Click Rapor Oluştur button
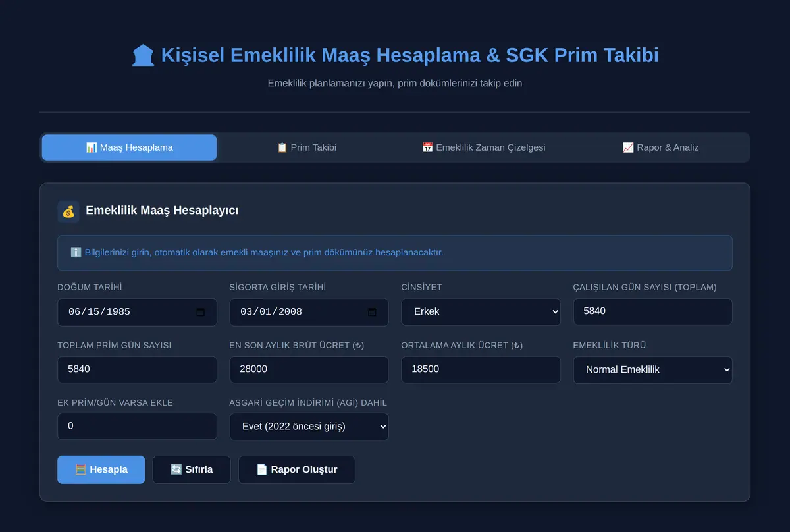Viewport: 790px width, 532px height. (297, 469)
